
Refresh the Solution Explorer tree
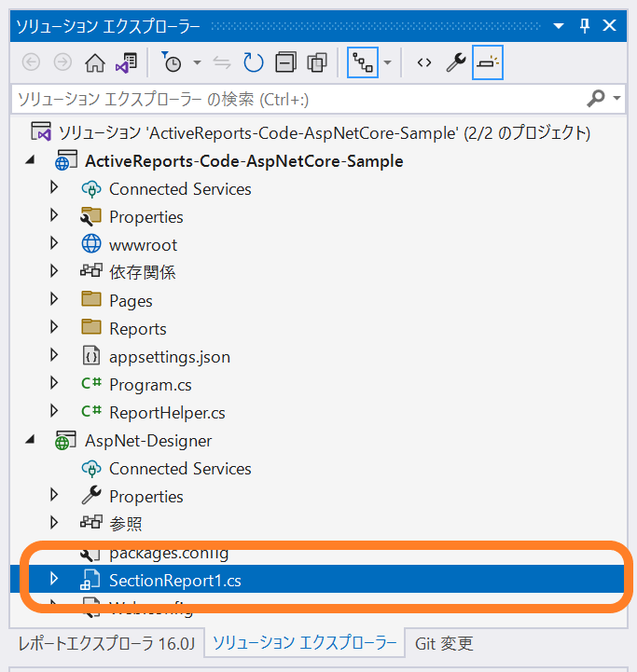pos(253,62)
